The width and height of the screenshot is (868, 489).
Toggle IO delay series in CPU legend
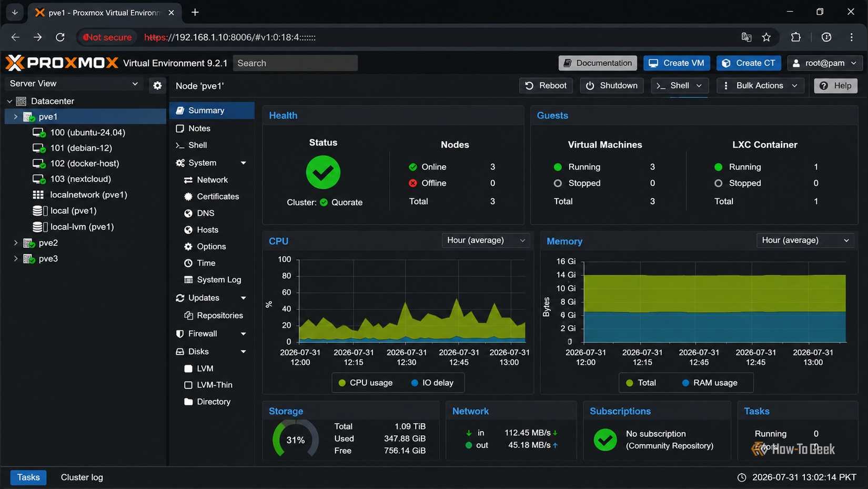tap(432, 383)
